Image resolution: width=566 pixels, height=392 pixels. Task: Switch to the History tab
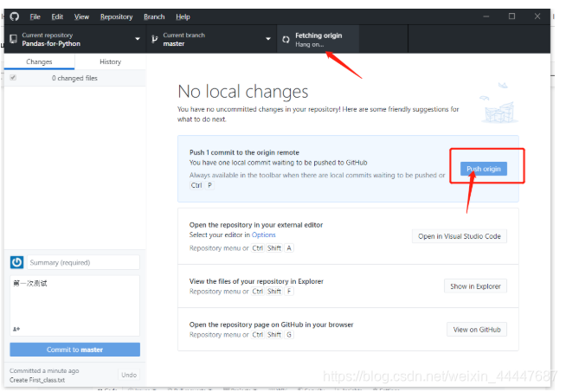111,61
